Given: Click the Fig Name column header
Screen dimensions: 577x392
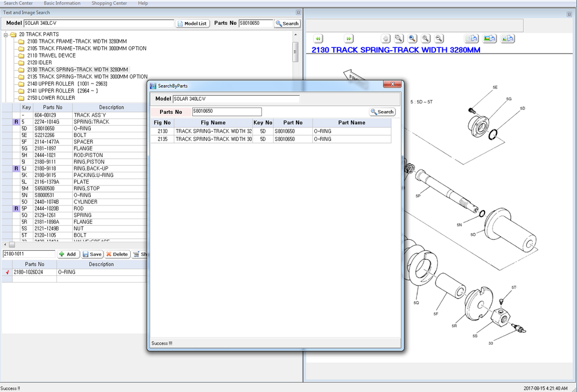Looking at the screenshot, I should pos(213,123).
